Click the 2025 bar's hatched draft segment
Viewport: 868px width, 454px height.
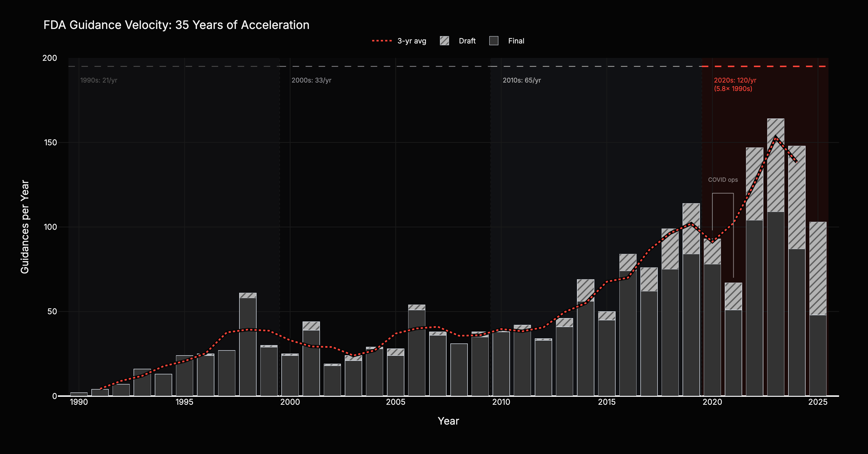(x=818, y=268)
